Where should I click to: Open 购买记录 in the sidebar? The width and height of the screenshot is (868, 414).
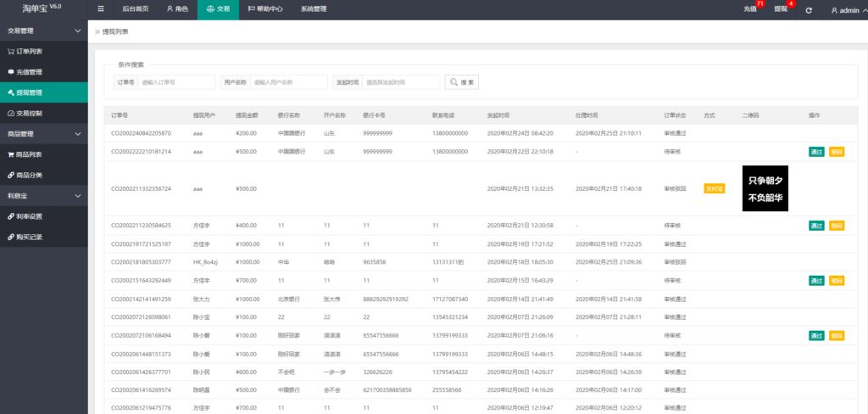click(x=30, y=237)
